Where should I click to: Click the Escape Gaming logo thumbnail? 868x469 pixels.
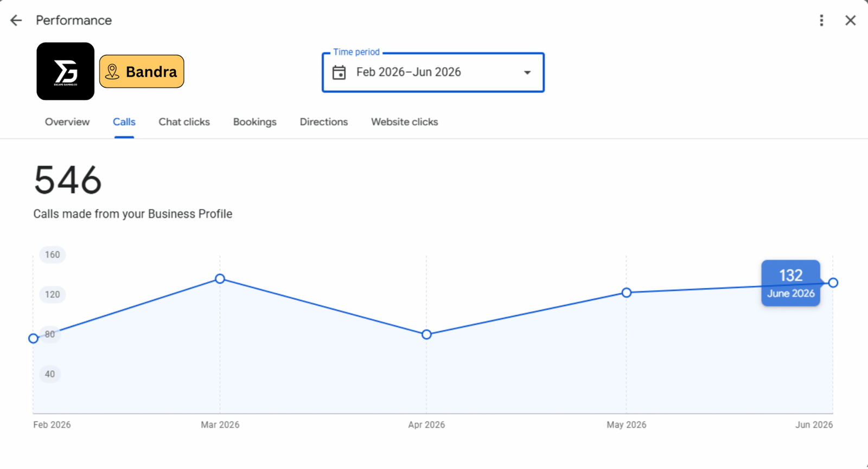tap(66, 72)
